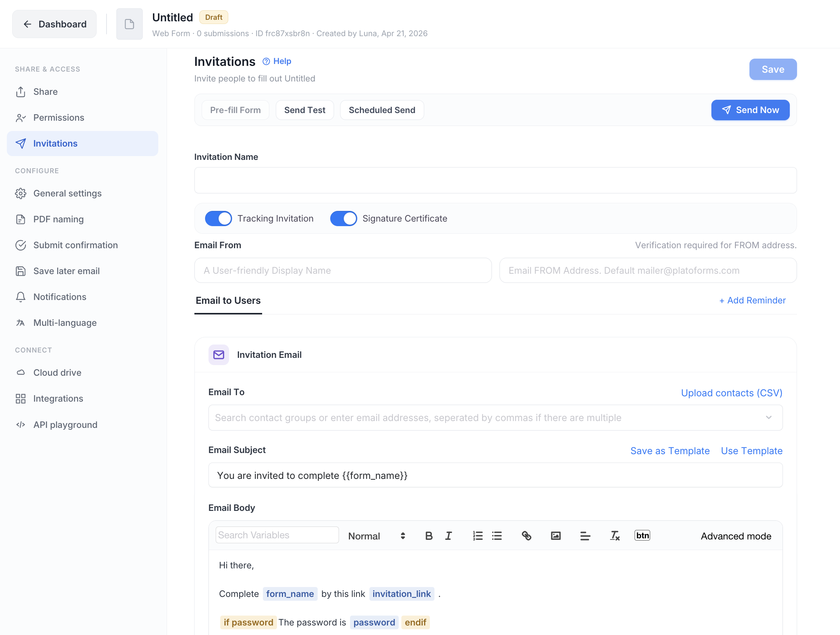This screenshot has height=635, width=840.
Task: Insert an image in the email body
Action: click(x=556, y=536)
